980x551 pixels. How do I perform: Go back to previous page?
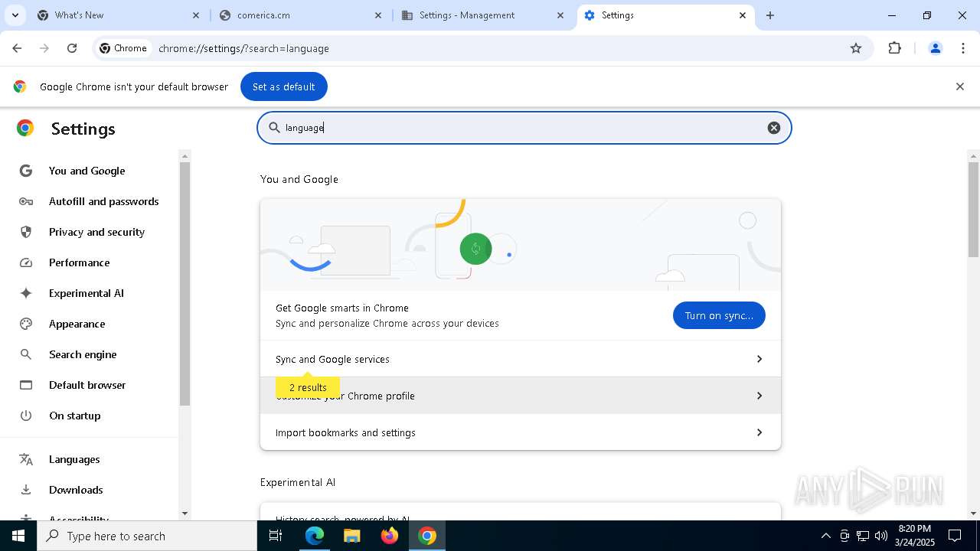pyautogui.click(x=17, y=48)
